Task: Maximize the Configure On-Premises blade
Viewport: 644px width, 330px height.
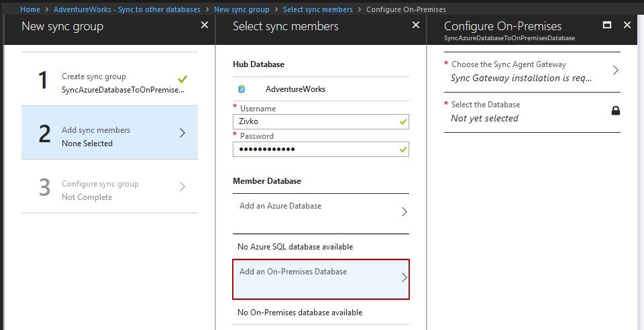Action: 607,25
